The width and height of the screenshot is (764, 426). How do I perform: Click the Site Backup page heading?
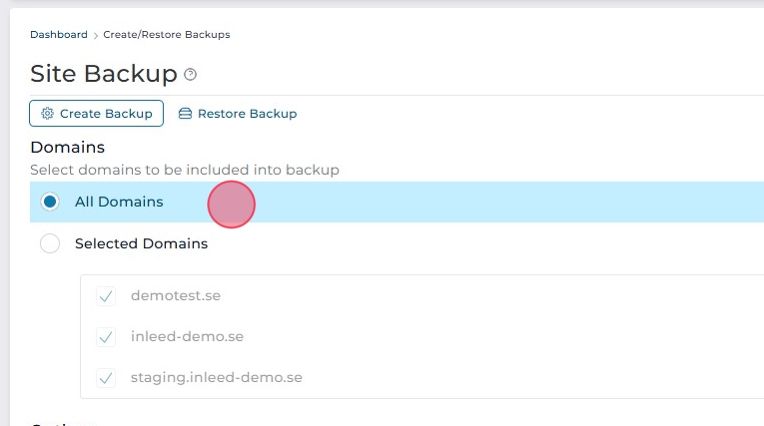(103, 74)
